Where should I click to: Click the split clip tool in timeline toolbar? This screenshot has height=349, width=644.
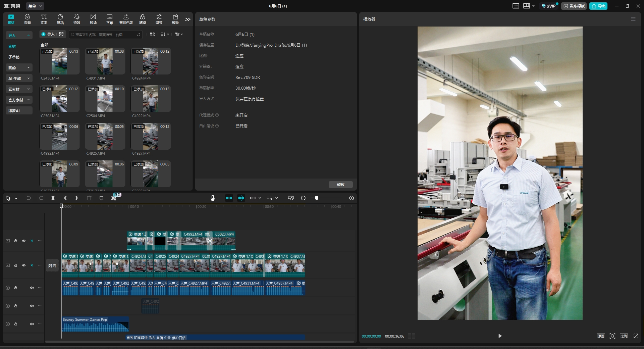(x=53, y=198)
